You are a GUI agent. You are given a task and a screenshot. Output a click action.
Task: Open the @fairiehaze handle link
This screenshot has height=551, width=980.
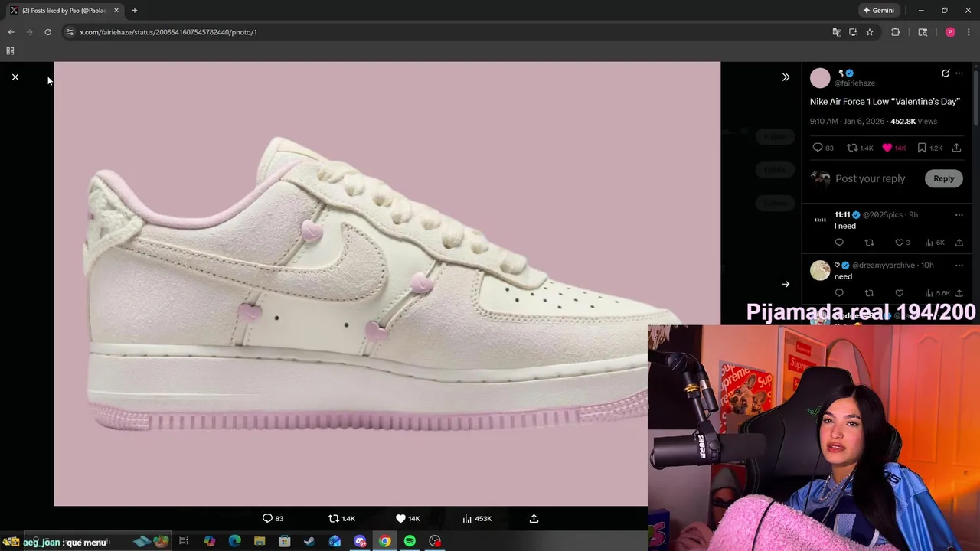[854, 83]
